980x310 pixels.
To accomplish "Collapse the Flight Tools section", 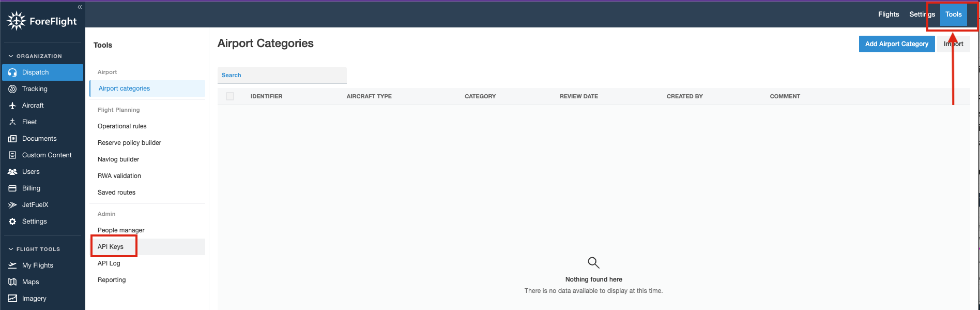I will 11,249.
